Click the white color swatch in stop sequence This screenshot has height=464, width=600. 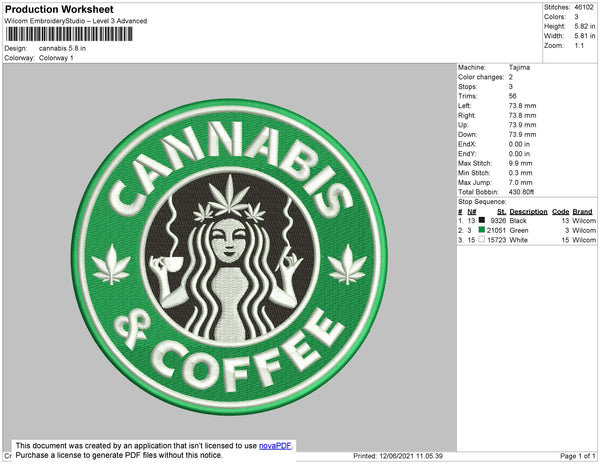pos(482,239)
